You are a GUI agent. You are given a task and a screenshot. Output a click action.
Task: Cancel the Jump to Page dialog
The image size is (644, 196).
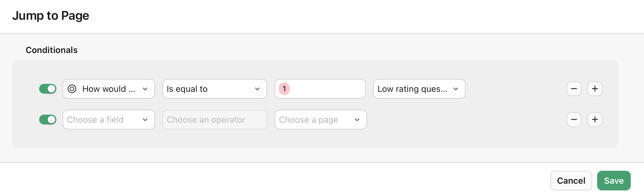[571, 180]
